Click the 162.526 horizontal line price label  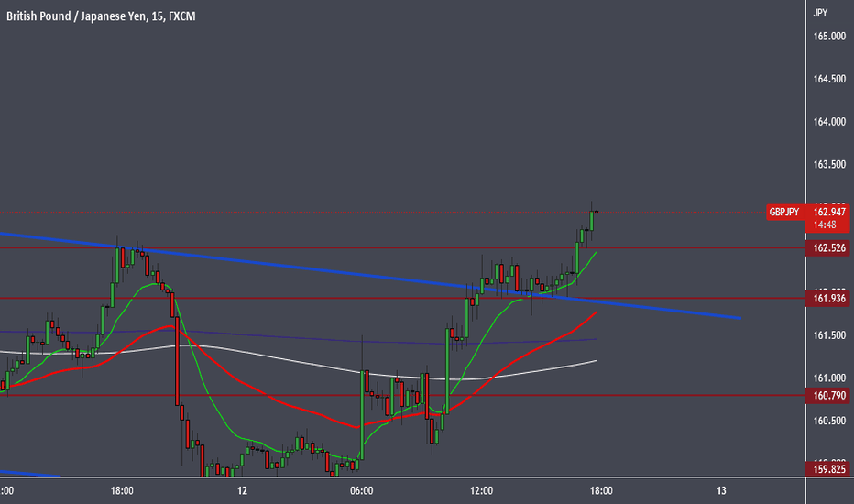(x=827, y=248)
